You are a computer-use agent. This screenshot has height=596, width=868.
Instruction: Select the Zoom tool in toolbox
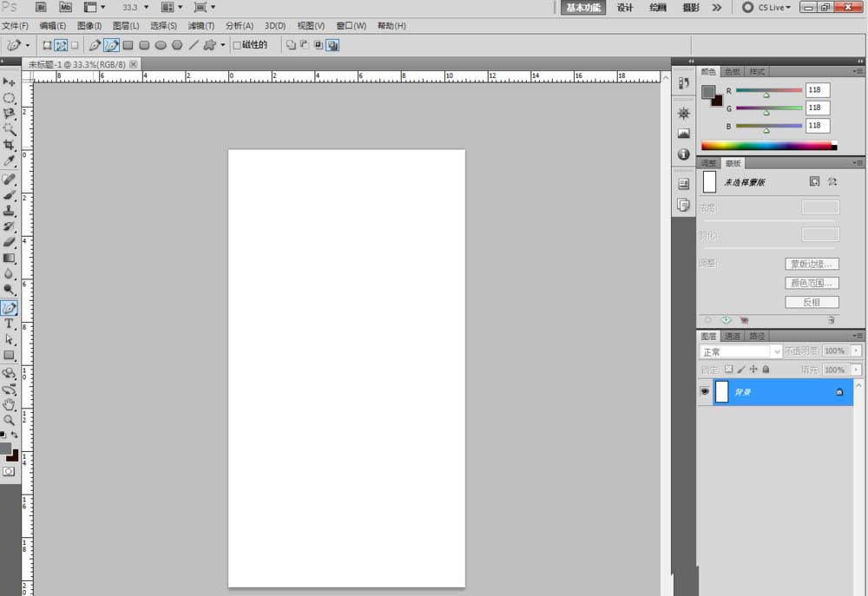click(x=9, y=421)
